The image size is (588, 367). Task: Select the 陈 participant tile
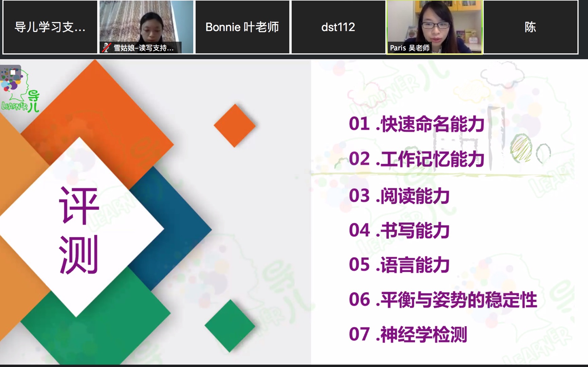530,27
